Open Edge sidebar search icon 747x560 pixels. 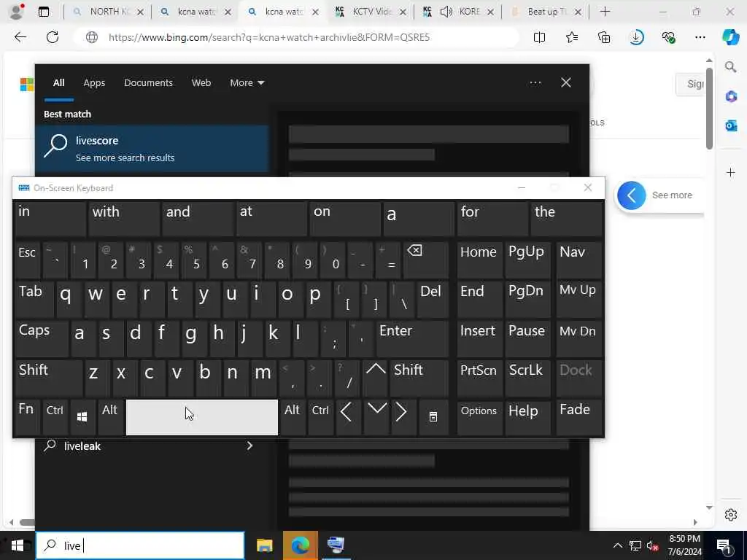(x=731, y=66)
